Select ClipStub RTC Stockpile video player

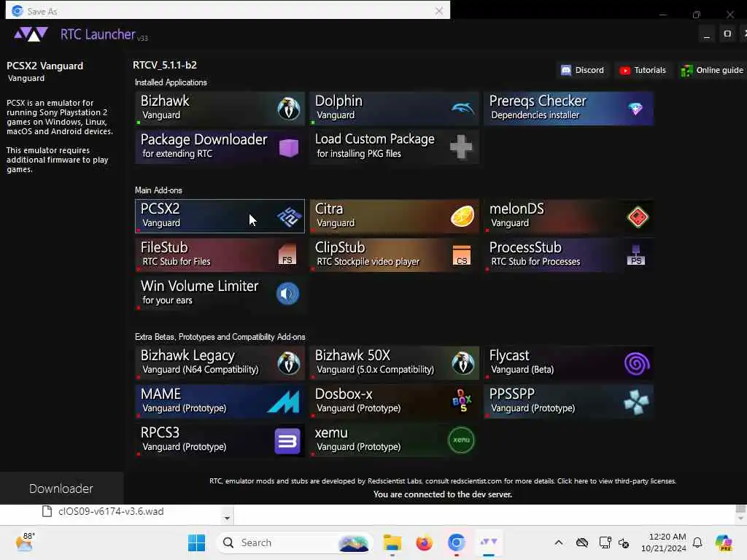pos(394,254)
